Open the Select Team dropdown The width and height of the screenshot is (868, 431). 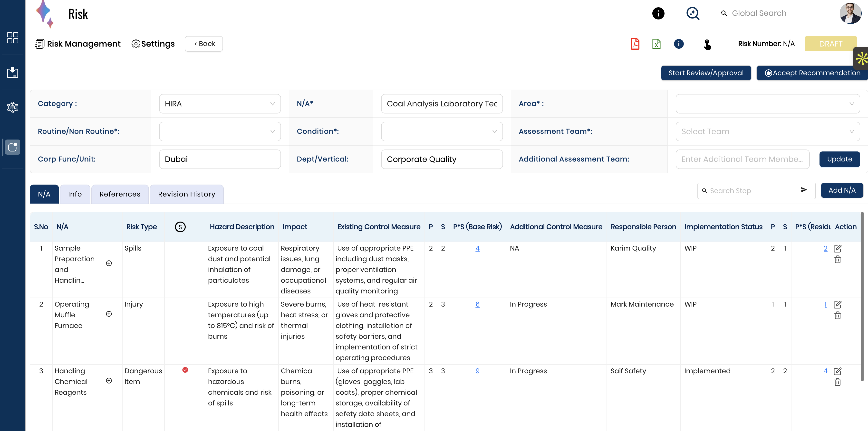coord(768,131)
